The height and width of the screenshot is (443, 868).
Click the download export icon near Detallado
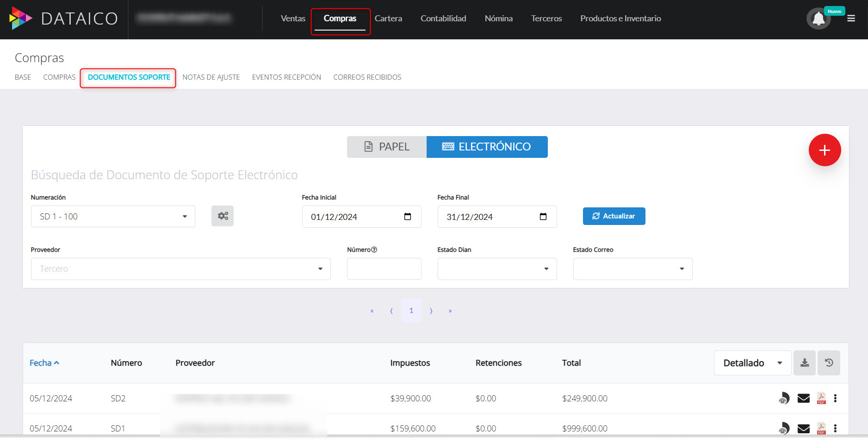click(x=804, y=363)
